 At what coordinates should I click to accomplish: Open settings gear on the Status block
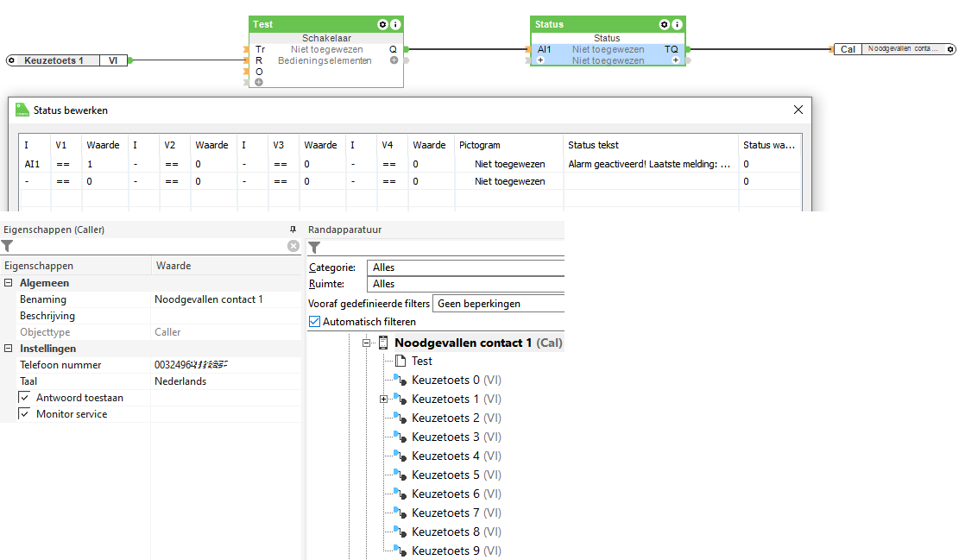(665, 25)
